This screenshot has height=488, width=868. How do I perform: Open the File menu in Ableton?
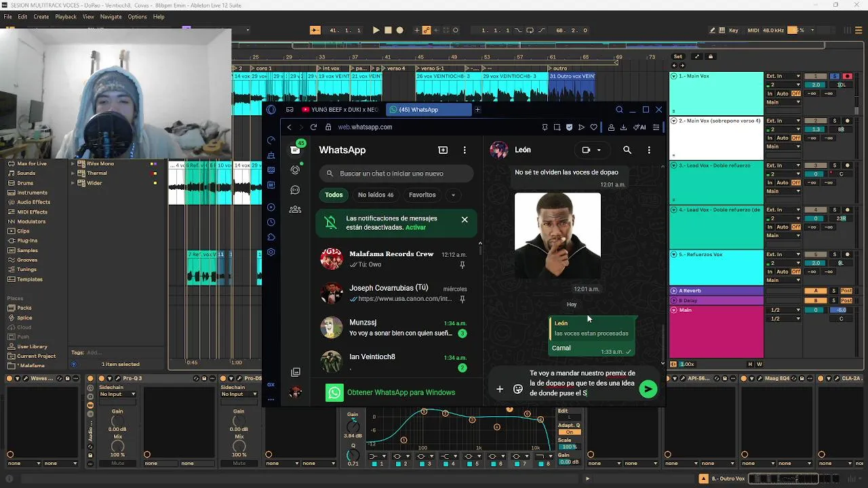pos(8,17)
